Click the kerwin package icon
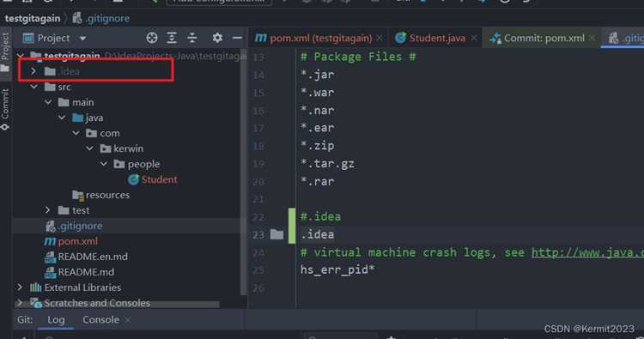Viewport: 644px width, 339px height. (x=106, y=148)
